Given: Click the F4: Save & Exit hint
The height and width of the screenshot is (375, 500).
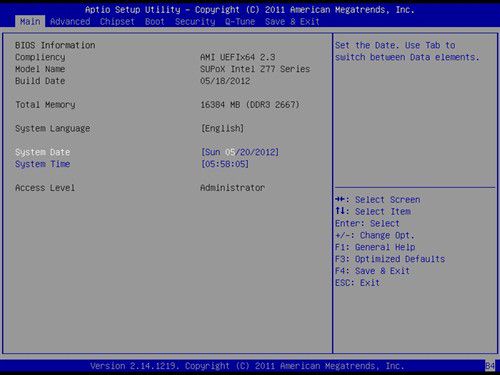Looking at the screenshot, I should pos(372,271).
